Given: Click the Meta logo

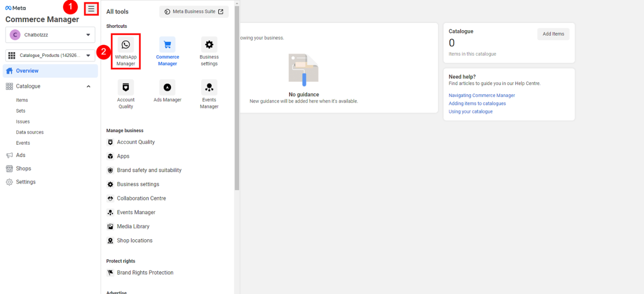Looking at the screenshot, I should pos(16,8).
